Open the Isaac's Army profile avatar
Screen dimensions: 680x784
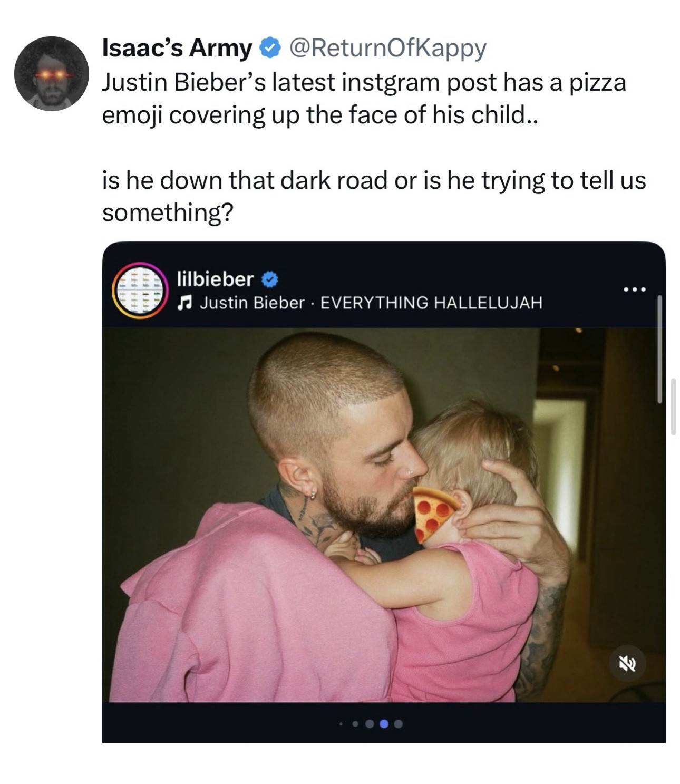(x=52, y=73)
